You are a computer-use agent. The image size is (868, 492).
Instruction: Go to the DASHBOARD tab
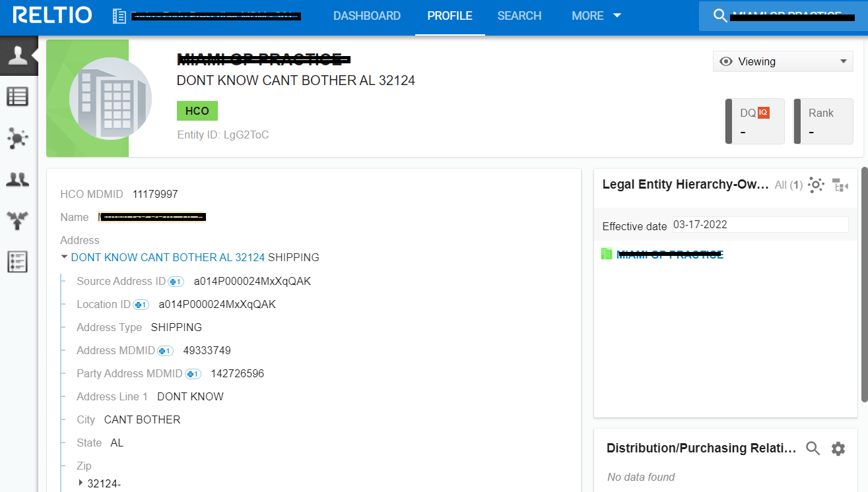point(367,16)
